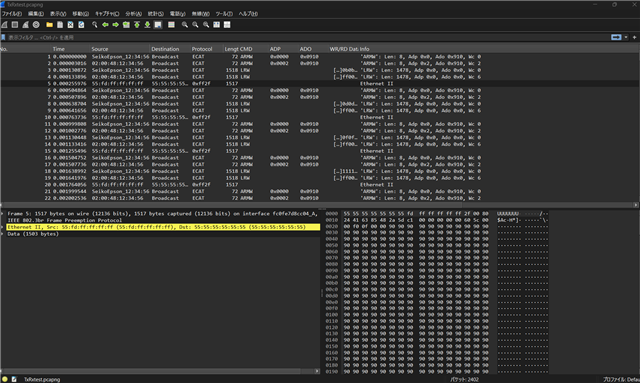Screen dimensions: 640x383
Task: Zoom out the main window text
Action: tap(196, 25)
